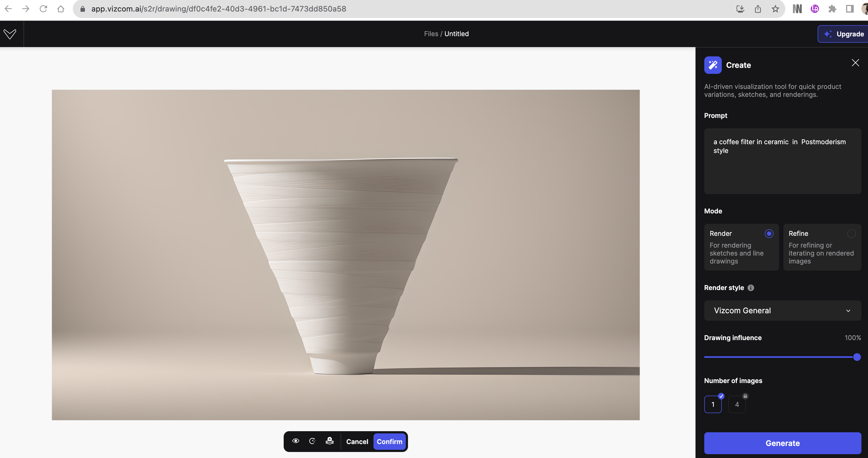Click the regenerate sparkle icon
The height and width of the screenshot is (458, 868).
(x=312, y=441)
